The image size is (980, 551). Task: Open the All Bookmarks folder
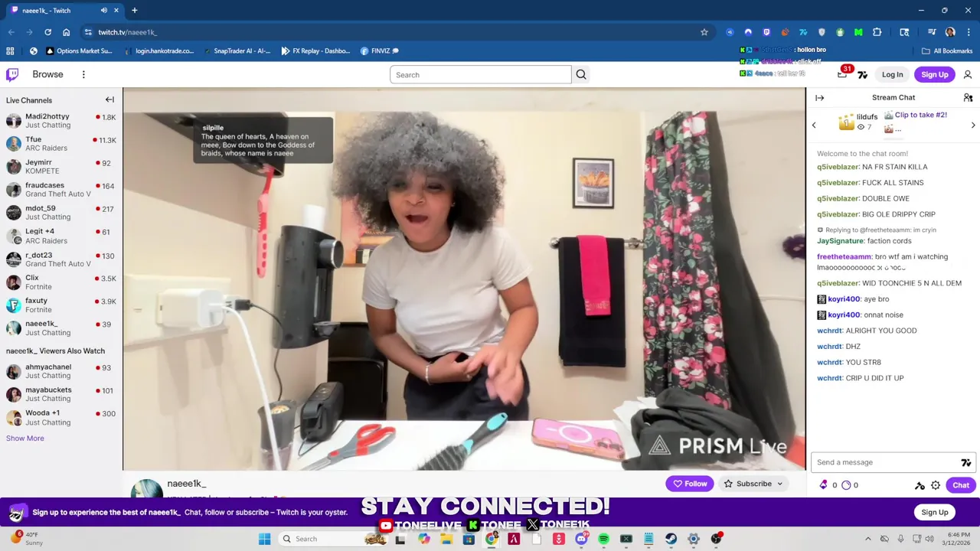click(947, 51)
